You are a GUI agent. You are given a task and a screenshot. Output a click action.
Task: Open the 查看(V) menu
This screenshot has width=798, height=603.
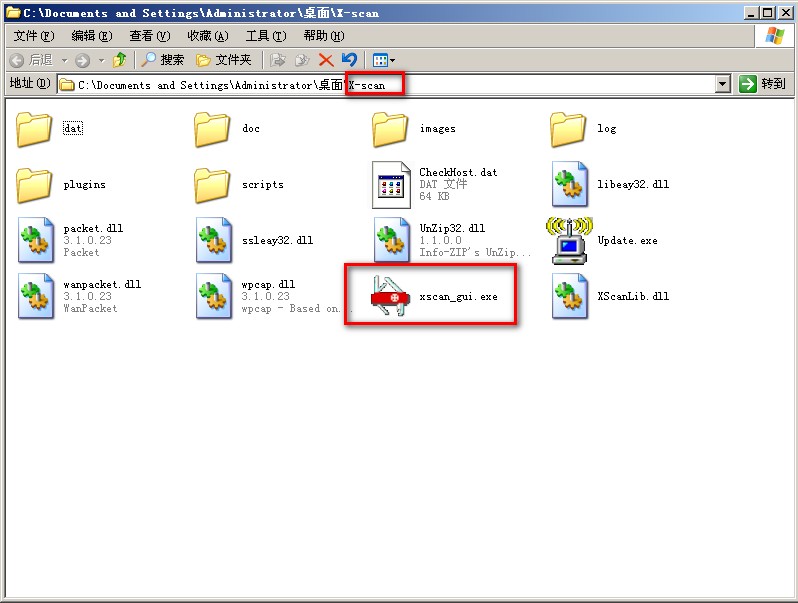[x=150, y=36]
